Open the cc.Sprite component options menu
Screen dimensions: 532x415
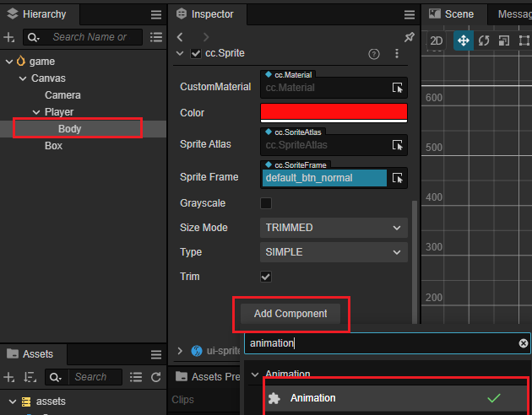(397, 54)
